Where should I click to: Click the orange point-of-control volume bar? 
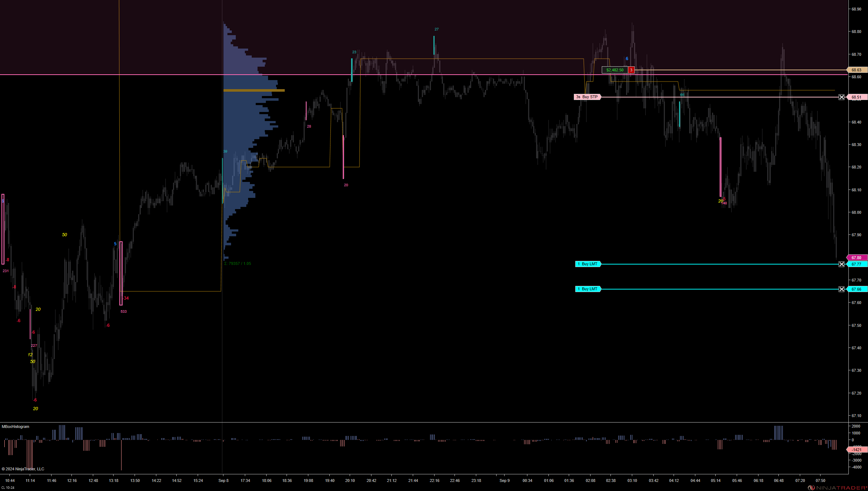point(254,90)
